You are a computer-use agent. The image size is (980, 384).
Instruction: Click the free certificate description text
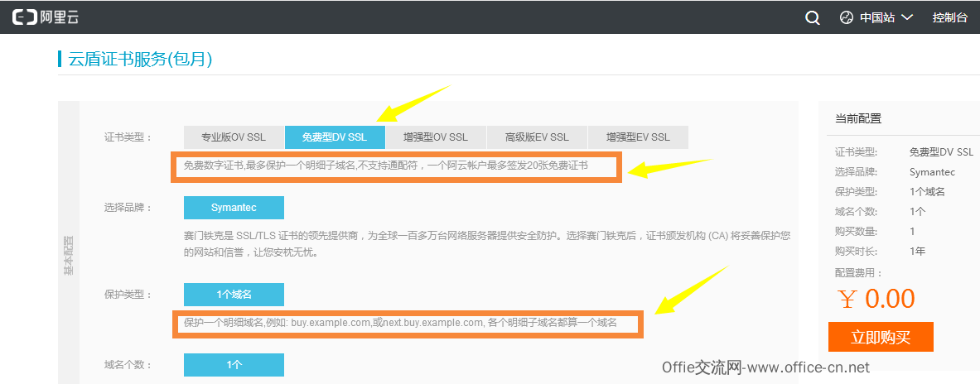(x=386, y=166)
